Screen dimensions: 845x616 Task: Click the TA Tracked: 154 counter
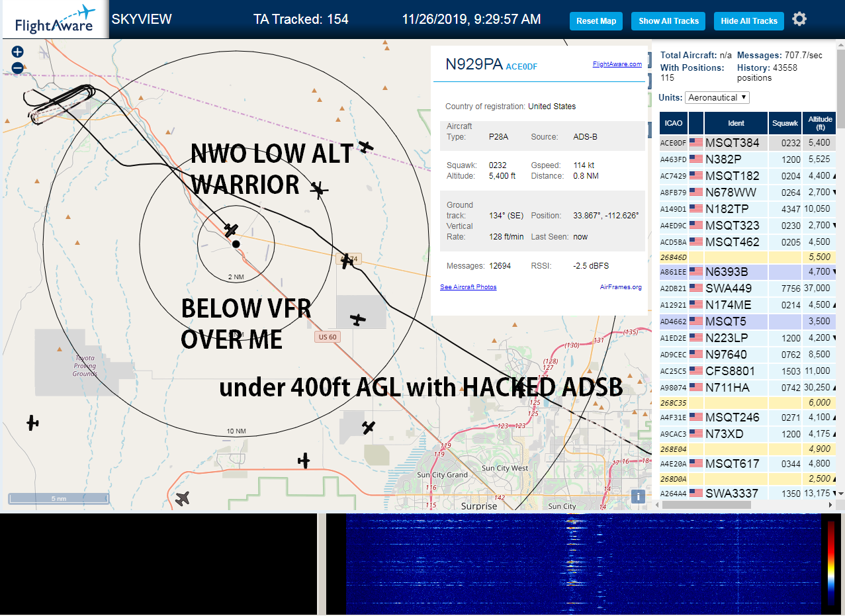click(x=301, y=19)
